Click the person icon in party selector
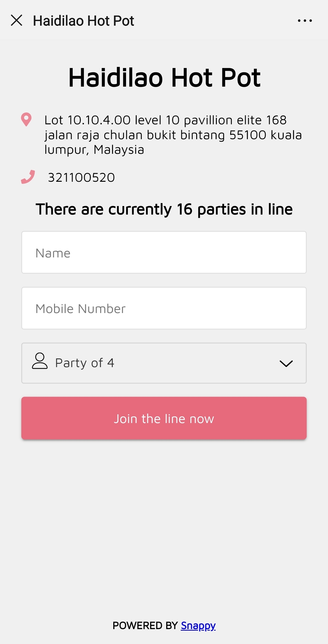 (x=40, y=361)
